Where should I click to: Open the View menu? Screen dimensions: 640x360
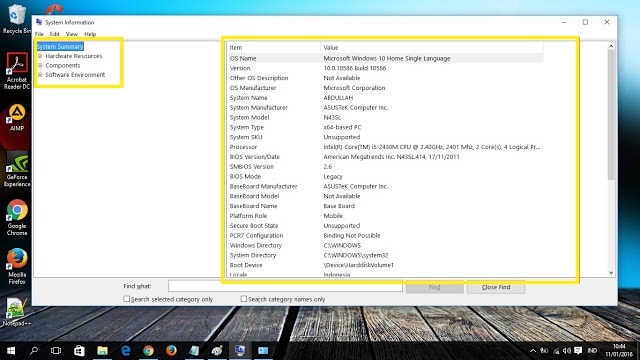(x=71, y=34)
